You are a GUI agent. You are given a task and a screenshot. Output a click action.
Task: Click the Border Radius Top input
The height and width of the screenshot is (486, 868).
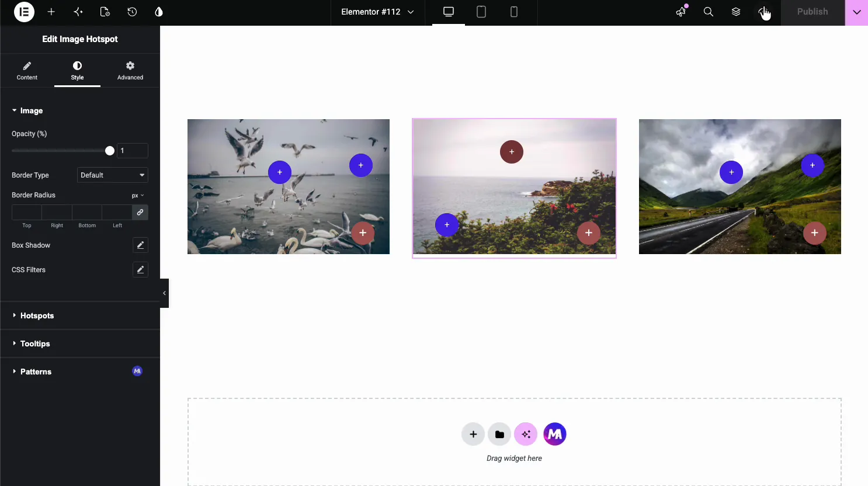27,213
